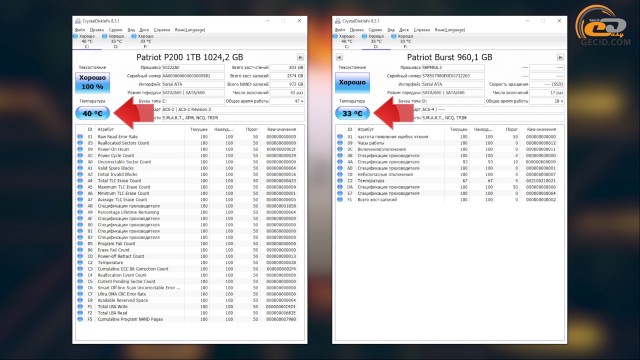Click status dot for Valid Spare Blocks

pyautogui.click(x=80, y=168)
